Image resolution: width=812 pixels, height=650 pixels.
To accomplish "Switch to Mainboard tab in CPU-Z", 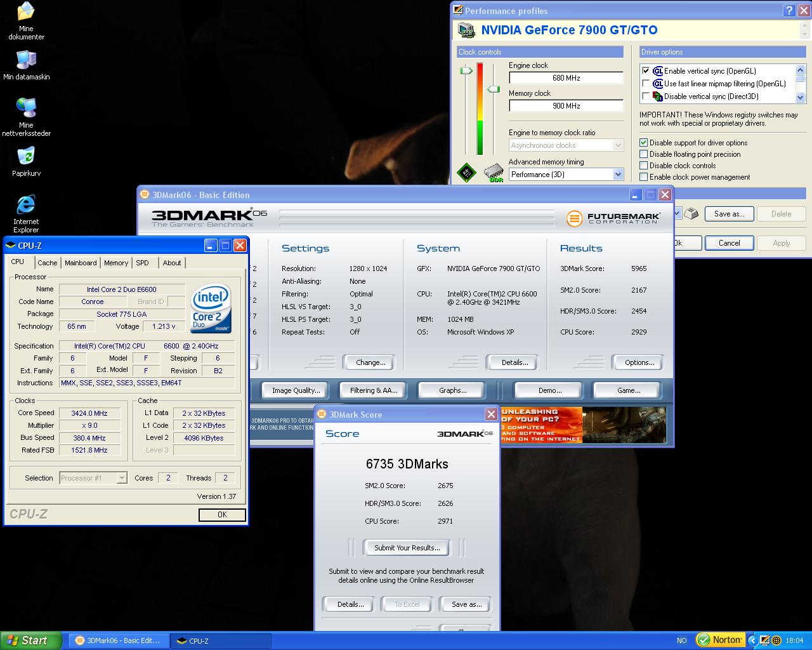I will click(81, 263).
